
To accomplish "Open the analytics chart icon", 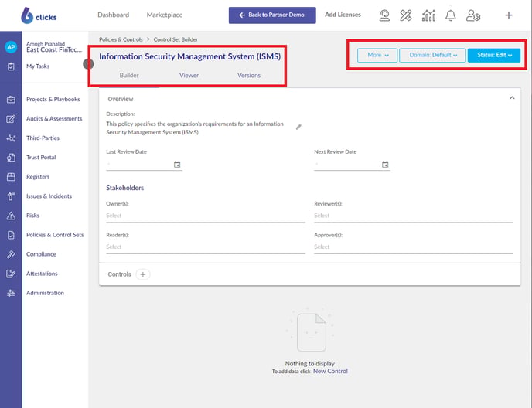I will 428,15.
